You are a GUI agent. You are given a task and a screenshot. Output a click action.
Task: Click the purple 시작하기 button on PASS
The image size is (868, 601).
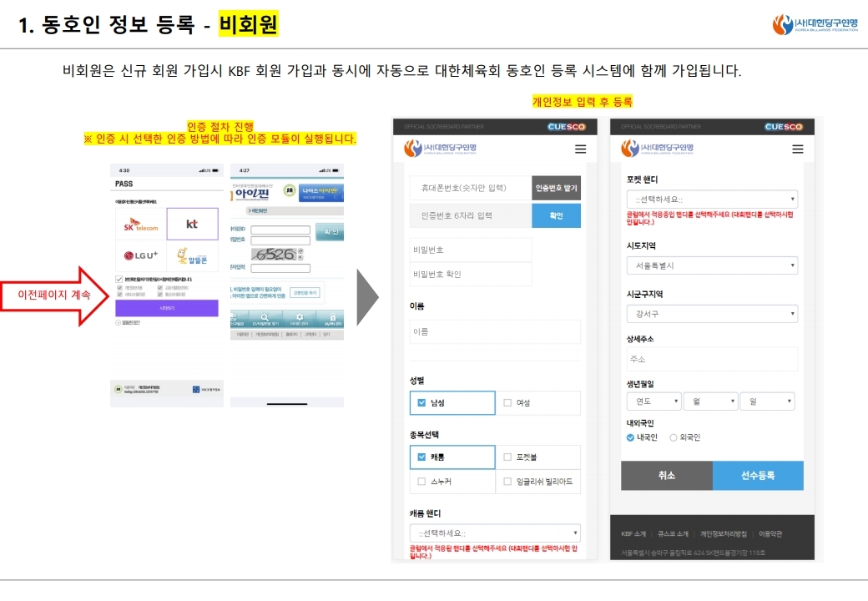[x=167, y=308]
